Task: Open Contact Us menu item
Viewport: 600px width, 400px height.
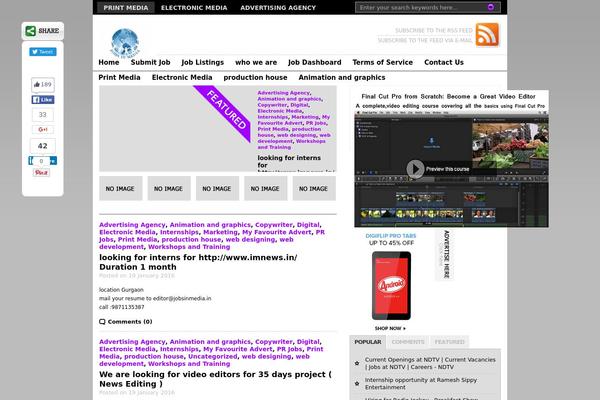Action: [444, 62]
